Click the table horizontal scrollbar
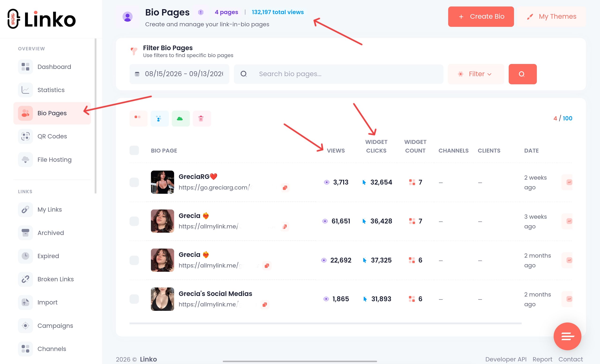The width and height of the screenshot is (600, 364). point(325,323)
